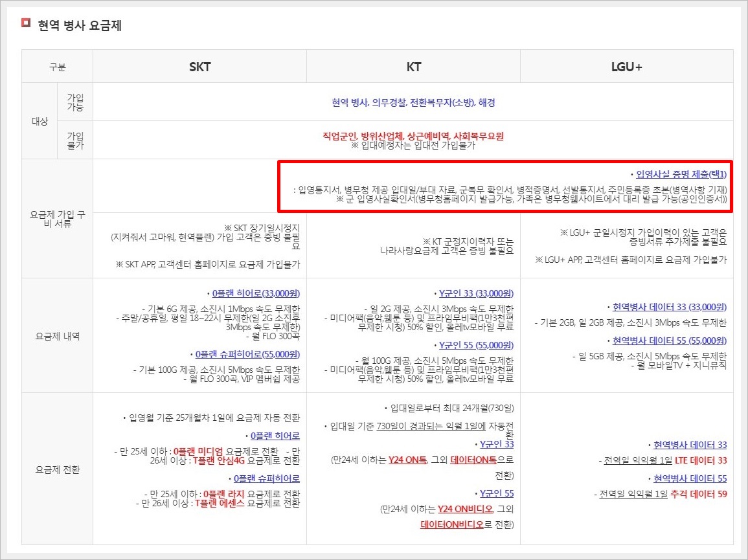Click the red 0플랜 미디엄 text

point(198,451)
